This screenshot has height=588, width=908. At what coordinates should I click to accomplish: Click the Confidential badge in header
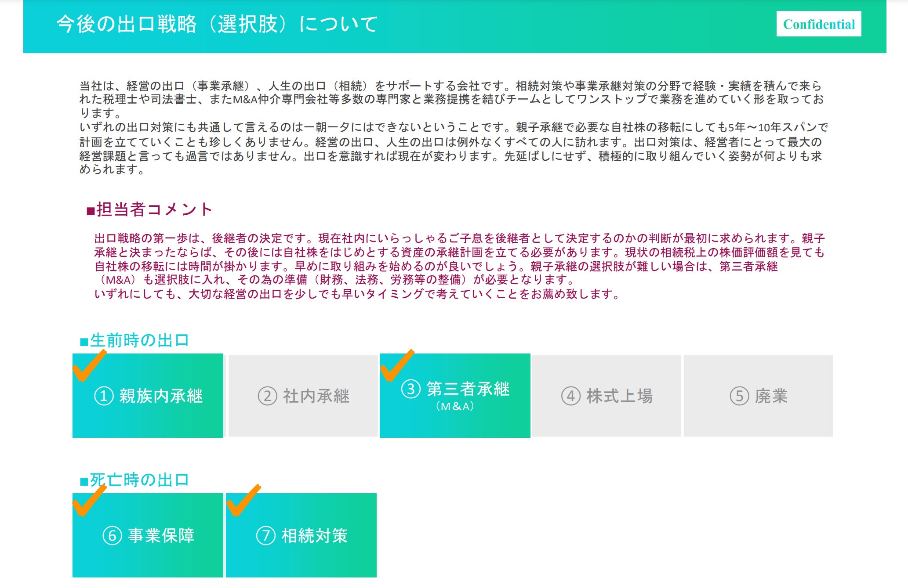click(818, 24)
